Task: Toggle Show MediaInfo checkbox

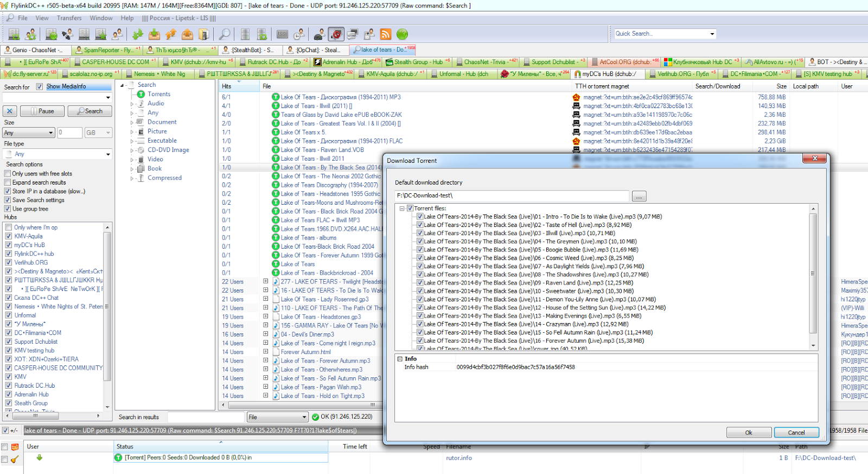Action: [x=39, y=86]
